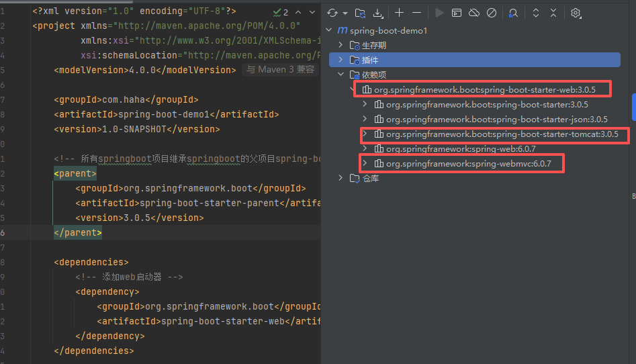
Task: Click the '与 Maven 3 兼容' inlay hint
Action: tap(280, 69)
